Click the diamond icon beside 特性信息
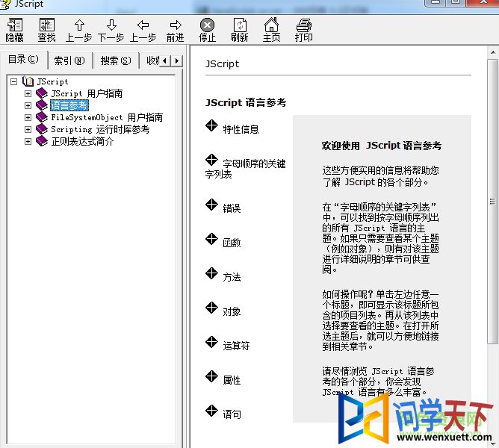499x448 pixels. pos(211,125)
